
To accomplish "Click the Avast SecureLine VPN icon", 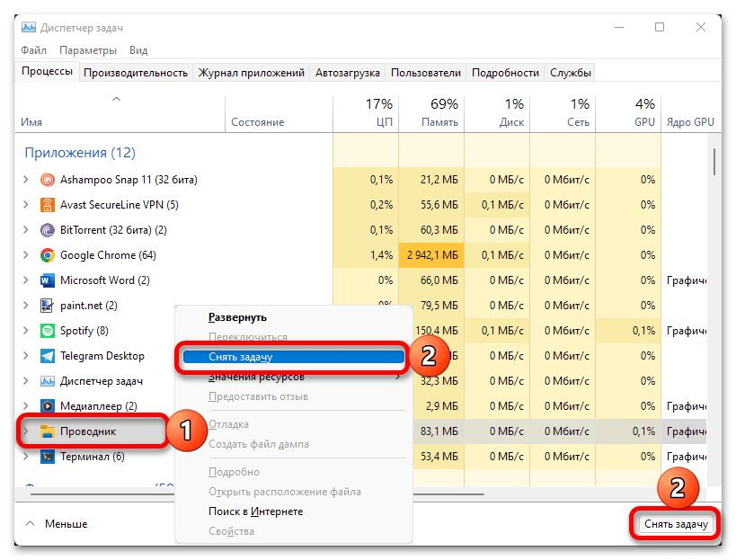I will pyautogui.click(x=48, y=205).
